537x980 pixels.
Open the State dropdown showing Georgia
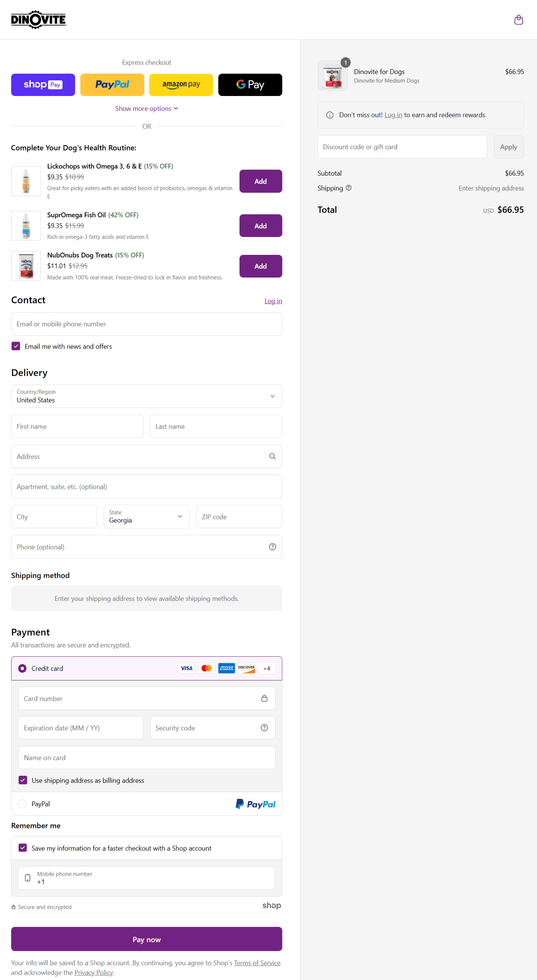(x=147, y=516)
